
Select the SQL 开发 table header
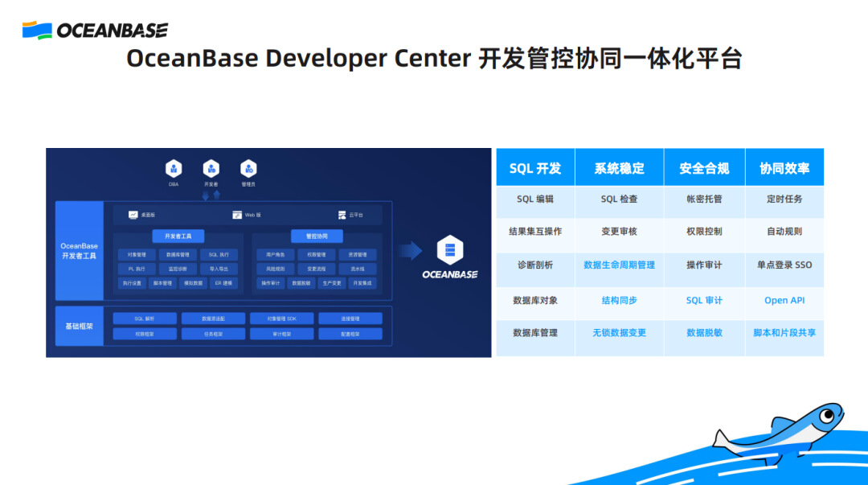(535, 167)
